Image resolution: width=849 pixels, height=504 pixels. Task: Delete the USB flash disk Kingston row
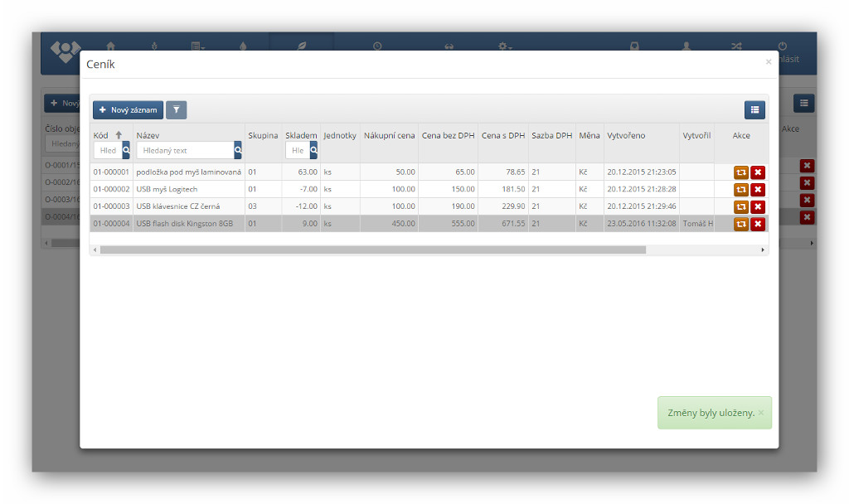pos(758,224)
